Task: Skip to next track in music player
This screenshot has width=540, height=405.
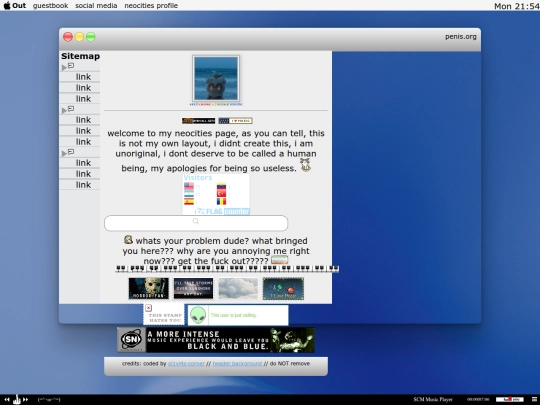Action: 25,399
